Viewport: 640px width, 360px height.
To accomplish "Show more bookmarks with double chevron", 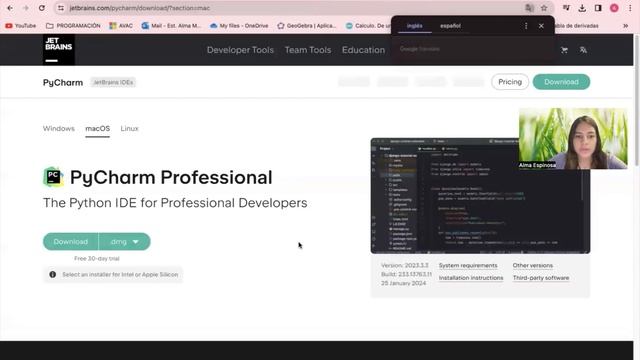I will (625, 26).
